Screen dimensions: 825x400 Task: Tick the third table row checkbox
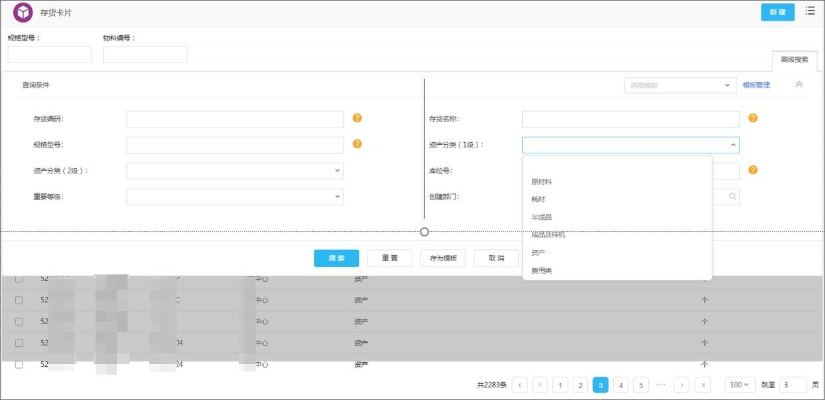pyautogui.click(x=19, y=322)
